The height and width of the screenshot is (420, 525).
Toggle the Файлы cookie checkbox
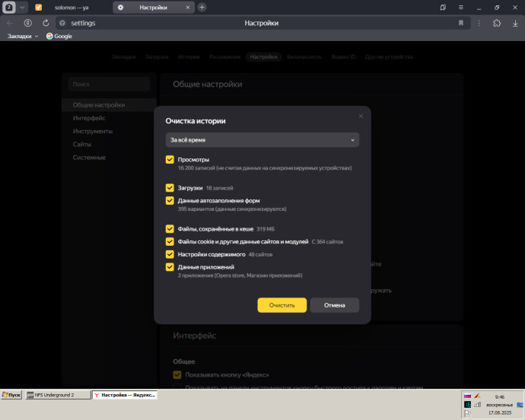[170, 241]
